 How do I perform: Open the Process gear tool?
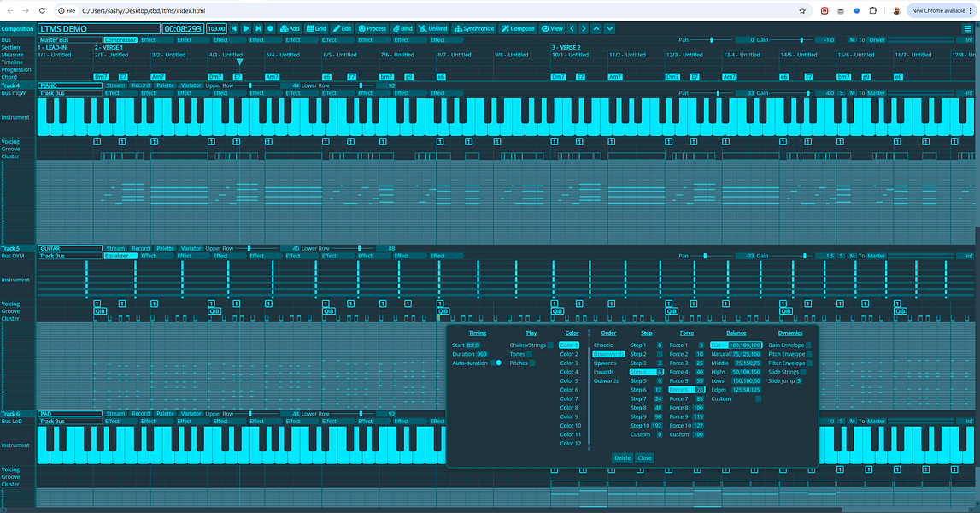[373, 29]
